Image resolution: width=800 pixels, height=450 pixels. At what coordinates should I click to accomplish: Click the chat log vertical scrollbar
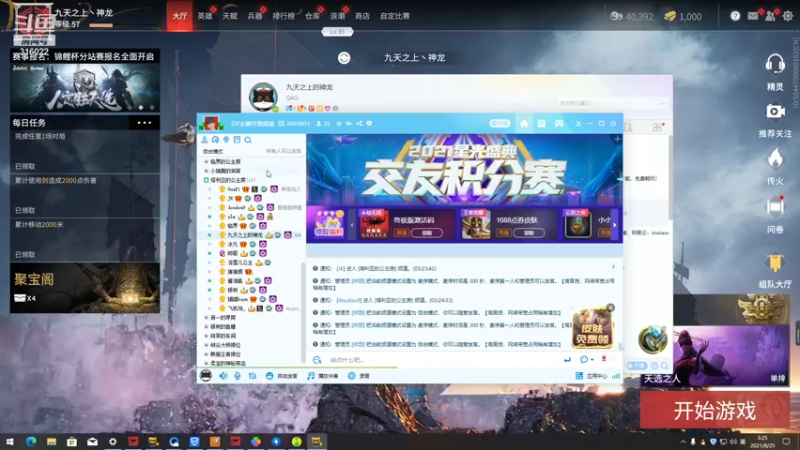(x=621, y=346)
